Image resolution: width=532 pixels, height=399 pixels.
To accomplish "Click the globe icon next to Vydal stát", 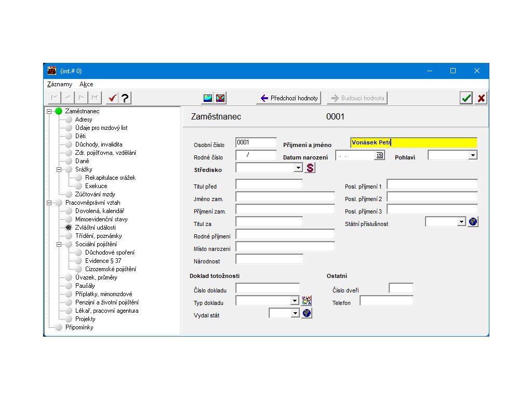I will [307, 313].
